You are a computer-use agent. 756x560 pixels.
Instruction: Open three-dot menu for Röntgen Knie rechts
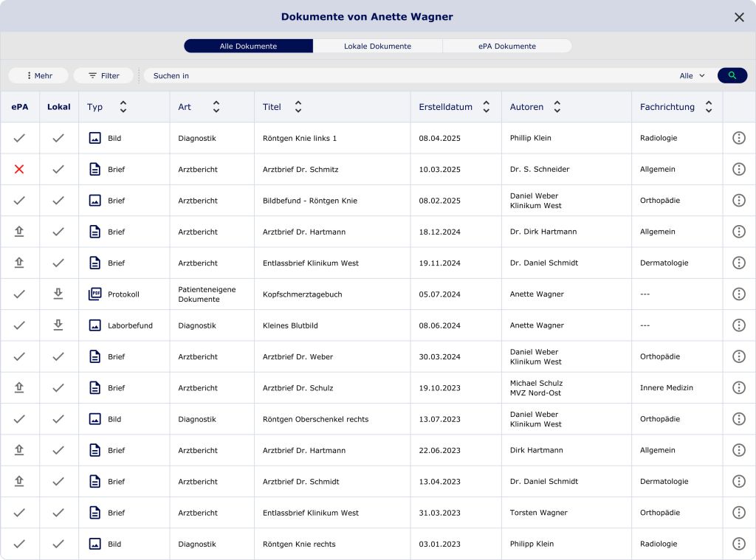[738, 544]
